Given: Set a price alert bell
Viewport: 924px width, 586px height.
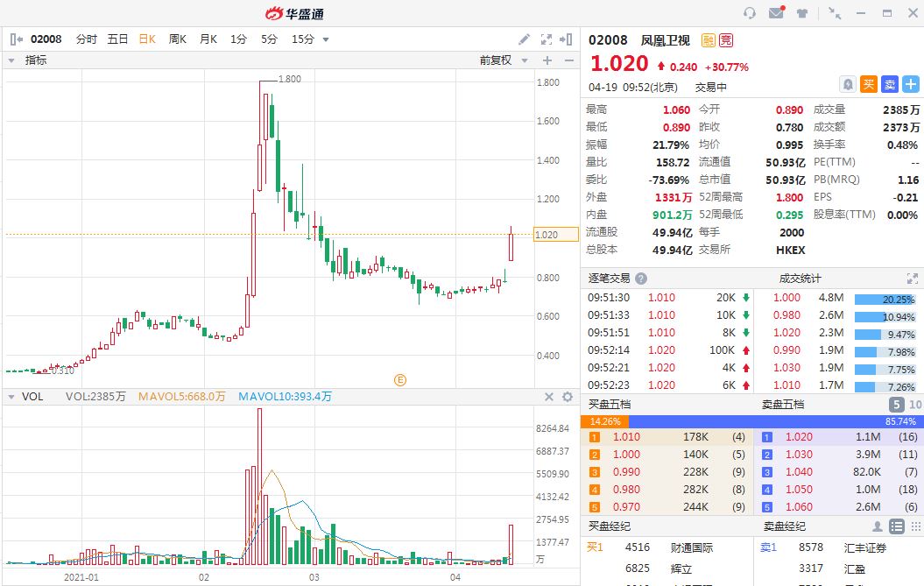Looking at the screenshot, I should pos(848,84).
